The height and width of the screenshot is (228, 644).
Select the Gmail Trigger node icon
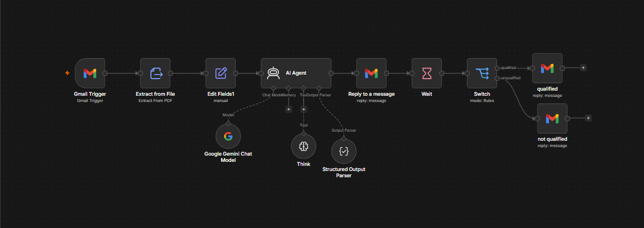(90, 73)
